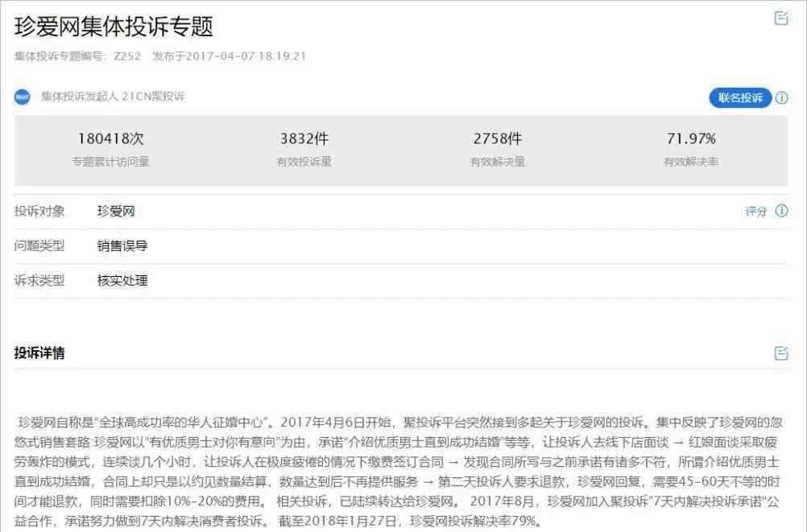The image size is (807, 532).
Task: Click the 销售误导 problem type value
Action: (x=122, y=246)
